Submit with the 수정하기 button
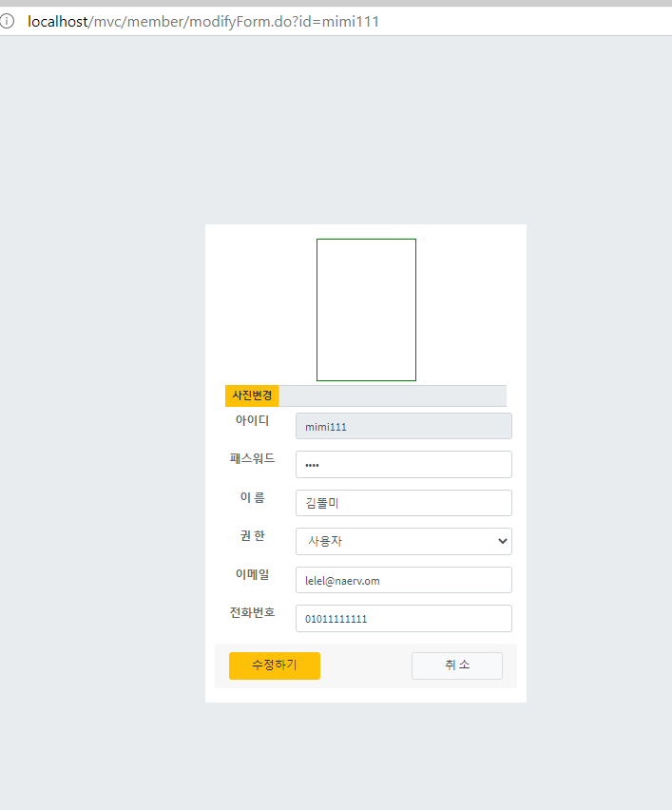 275,665
